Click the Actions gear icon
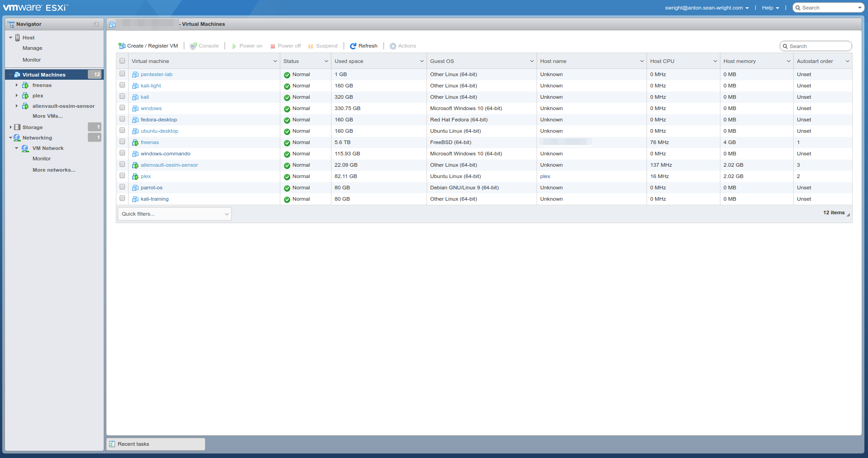The image size is (868, 458). pyautogui.click(x=393, y=46)
